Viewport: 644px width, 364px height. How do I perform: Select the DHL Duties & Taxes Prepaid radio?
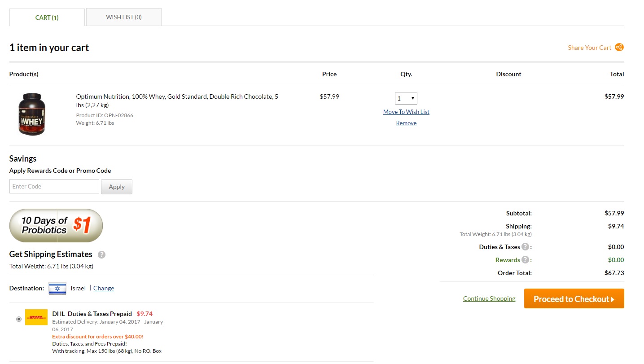click(18, 319)
